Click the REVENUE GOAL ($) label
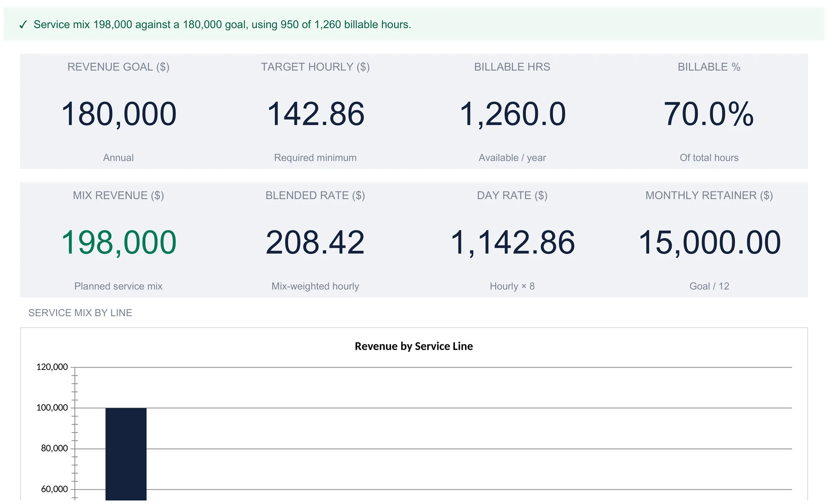This screenshot has height=504, width=828. coord(118,67)
